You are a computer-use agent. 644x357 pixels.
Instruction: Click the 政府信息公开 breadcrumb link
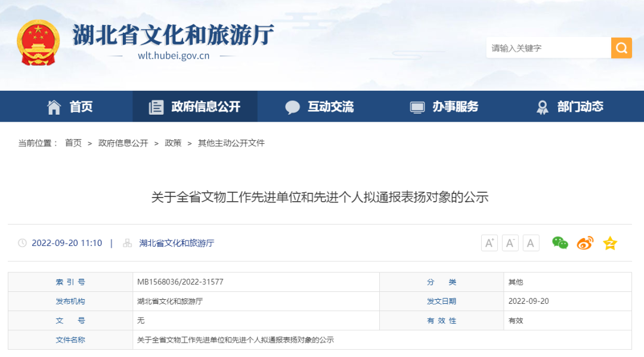123,143
